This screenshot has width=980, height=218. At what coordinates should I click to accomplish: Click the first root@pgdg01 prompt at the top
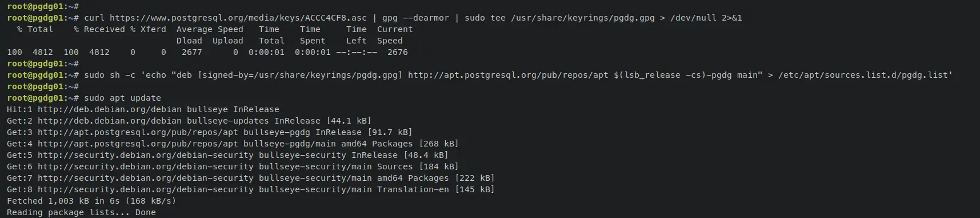point(43,6)
